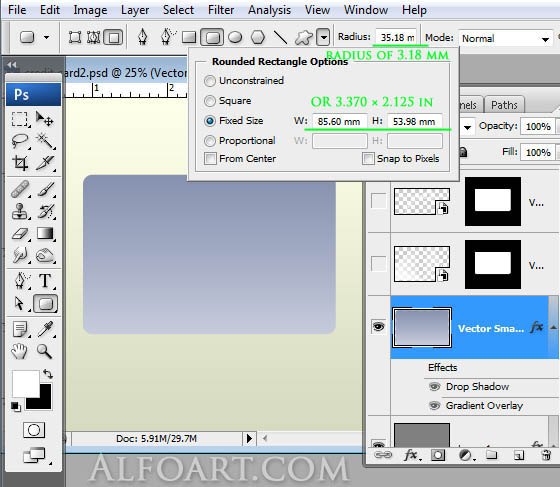Switch to the Paths tab
The height and width of the screenshot is (487, 560).
(x=504, y=105)
